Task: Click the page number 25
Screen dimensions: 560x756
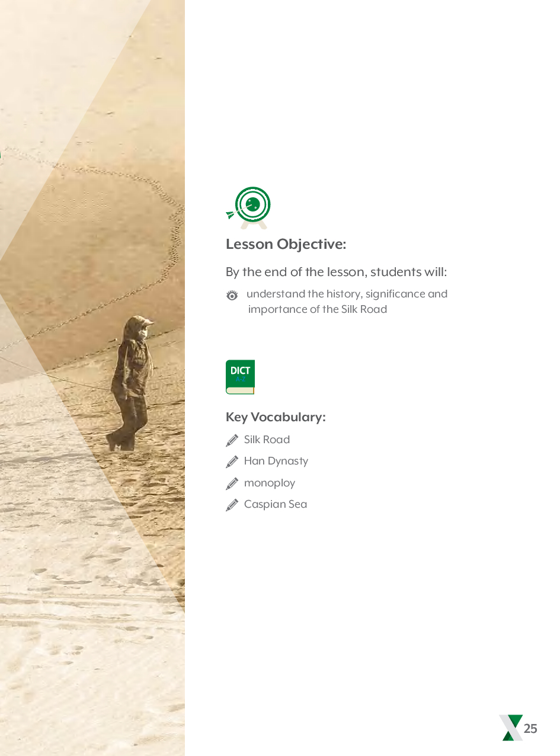Action: point(530,729)
